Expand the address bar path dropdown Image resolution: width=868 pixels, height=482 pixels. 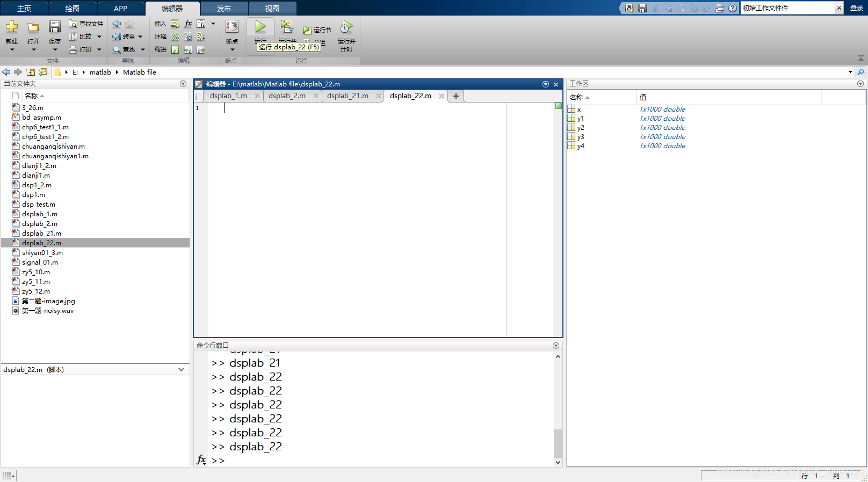pyautogui.click(x=850, y=72)
